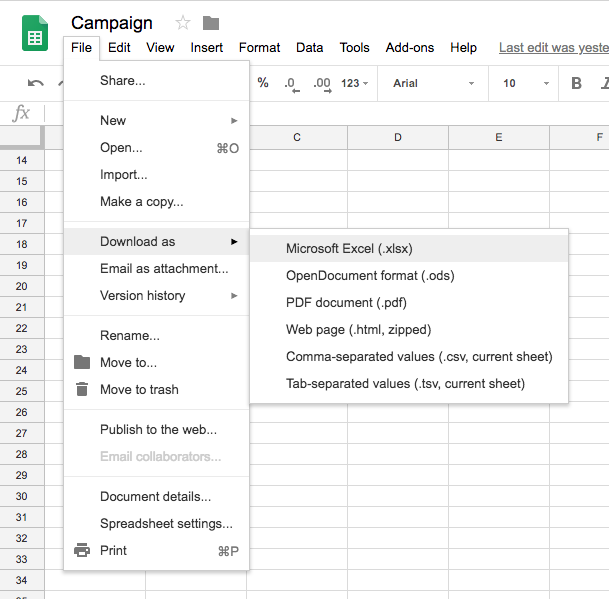Click the decrease decimal places icon
The height and width of the screenshot is (599, 609).
[291, 83]
